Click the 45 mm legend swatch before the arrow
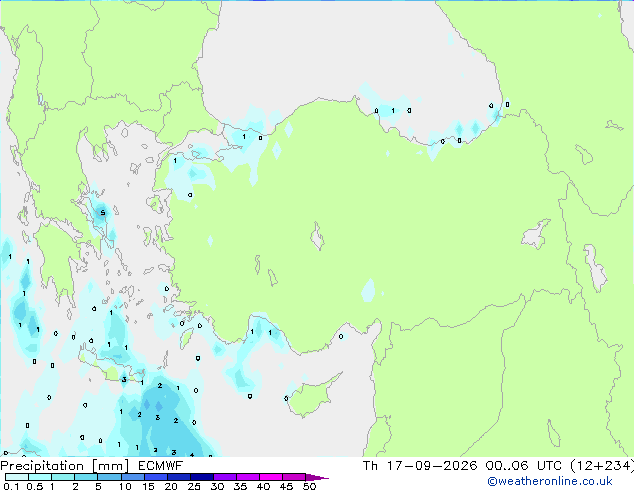 coord(294,477)
